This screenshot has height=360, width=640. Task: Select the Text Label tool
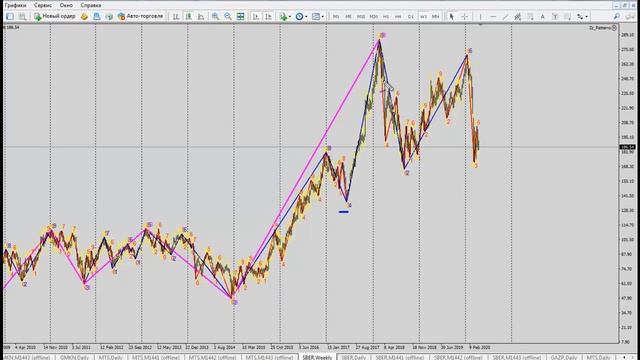[555, 16]
